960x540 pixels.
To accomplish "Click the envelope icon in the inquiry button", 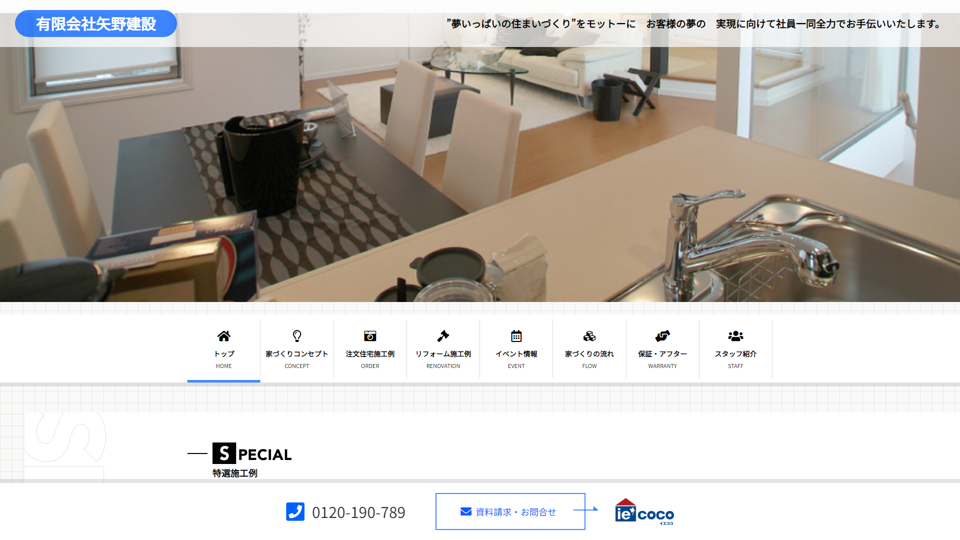I will coord(466,512).
